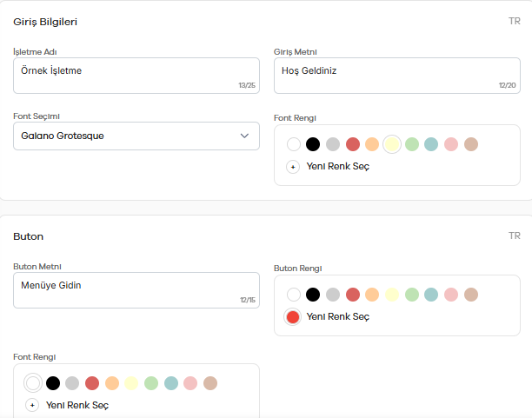This screenshot has width=532, height=418.
Task: Expand the Font Seçimi dropdown chevron
Action: (x=244, y=136)
